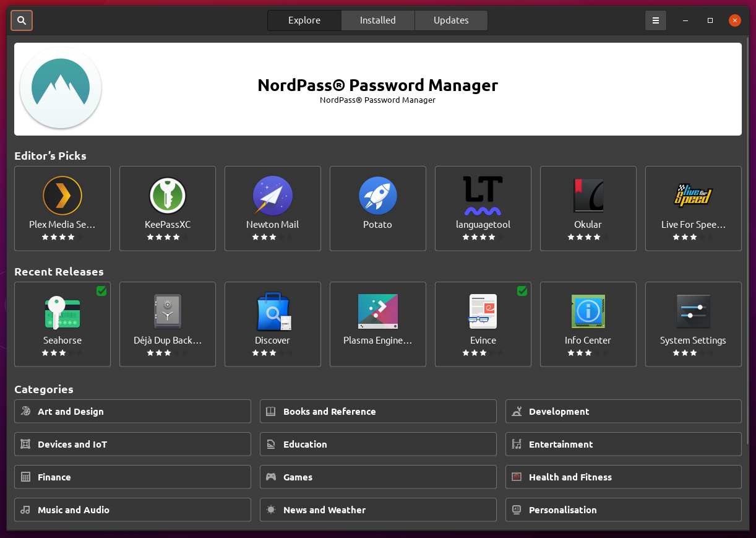Open the Newton Mail paper plane icon
This screenshot has height=538, width=756.
(x=273, y=196)
